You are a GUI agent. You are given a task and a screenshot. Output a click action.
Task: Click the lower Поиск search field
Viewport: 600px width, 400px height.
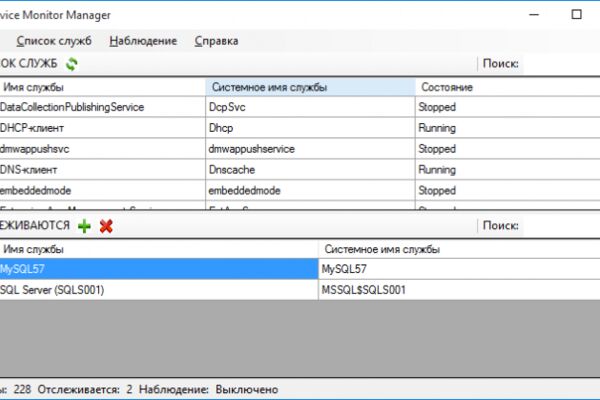pos(561,226)
